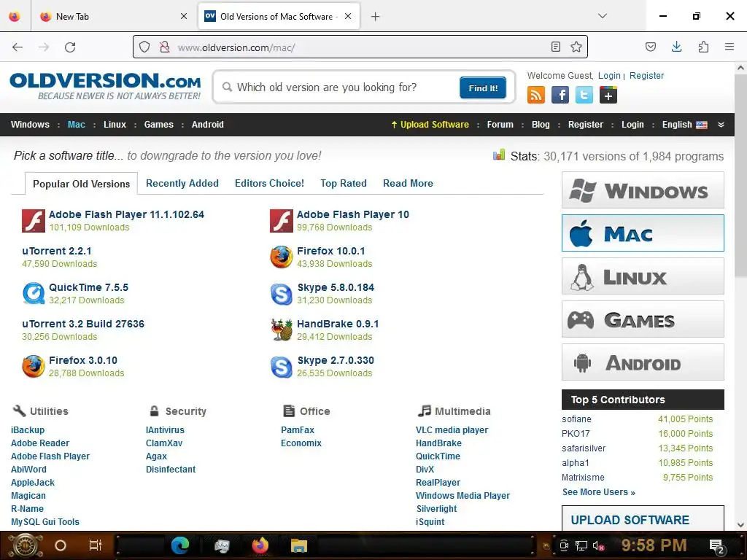Screen dimensions: 747x560
Task: Click the HandBrake 0.9.1 pineapple icon
Action: click(x=282, y=330)
